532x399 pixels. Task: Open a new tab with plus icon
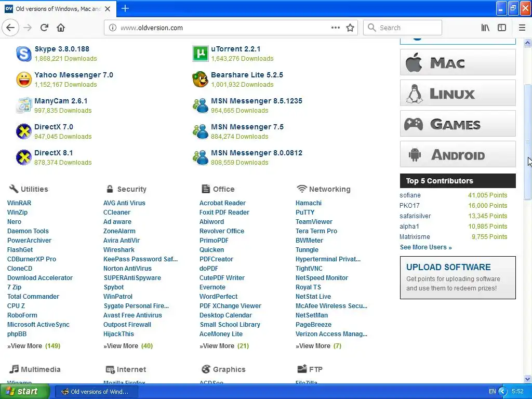(125, 8)
